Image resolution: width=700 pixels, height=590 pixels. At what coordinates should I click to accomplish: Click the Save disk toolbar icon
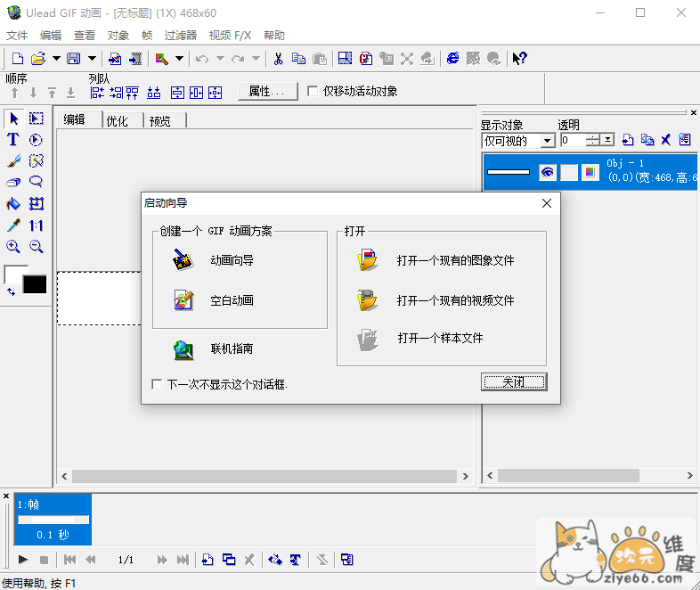click(x=74, y=59)
